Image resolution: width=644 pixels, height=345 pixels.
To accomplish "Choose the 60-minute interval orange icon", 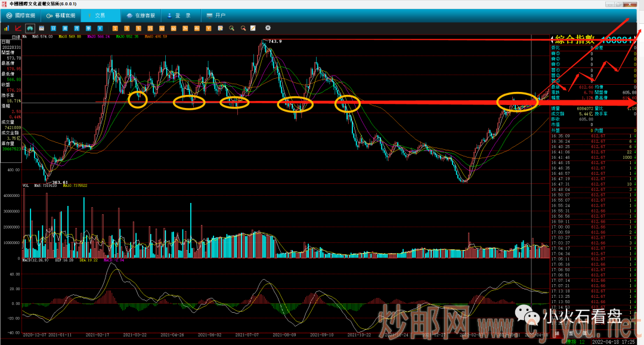I will pyautogui.click(x=173, y=28).
